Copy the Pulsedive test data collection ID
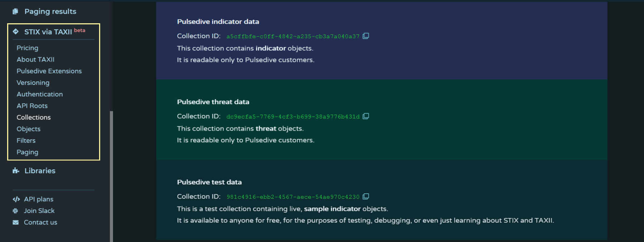Image resolution: width=644 pixels, height=242 pixels. pyautogui.click(x=366, y=196)
